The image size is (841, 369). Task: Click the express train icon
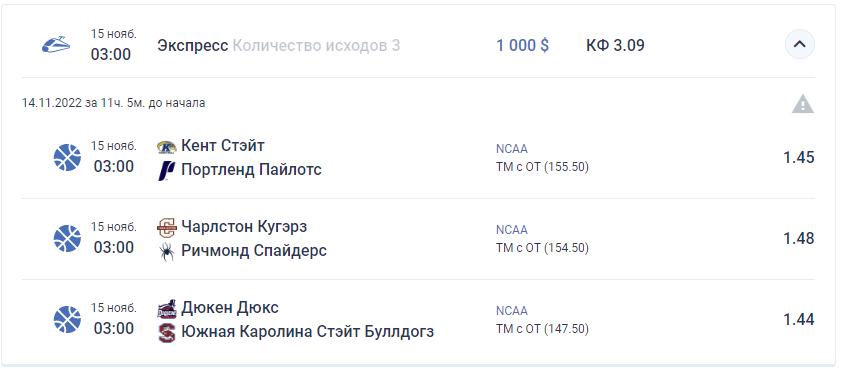56,45
